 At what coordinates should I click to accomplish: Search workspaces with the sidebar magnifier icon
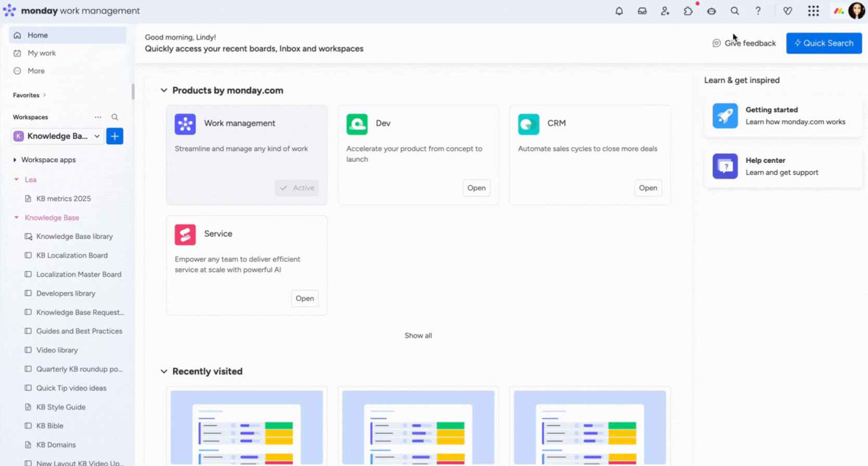tap(114, 117)
